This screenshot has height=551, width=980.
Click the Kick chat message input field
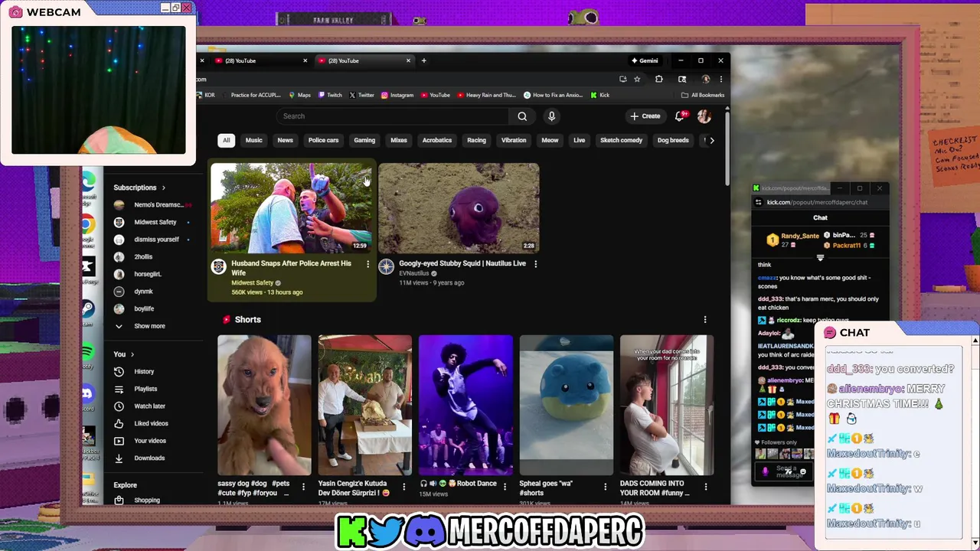pos(785,471)
